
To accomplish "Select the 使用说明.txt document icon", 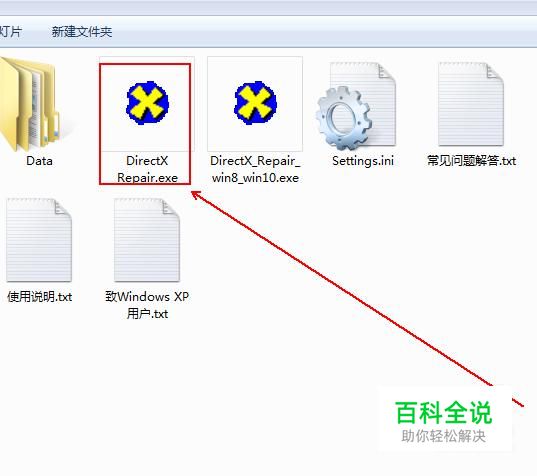I will pos(39,240).
